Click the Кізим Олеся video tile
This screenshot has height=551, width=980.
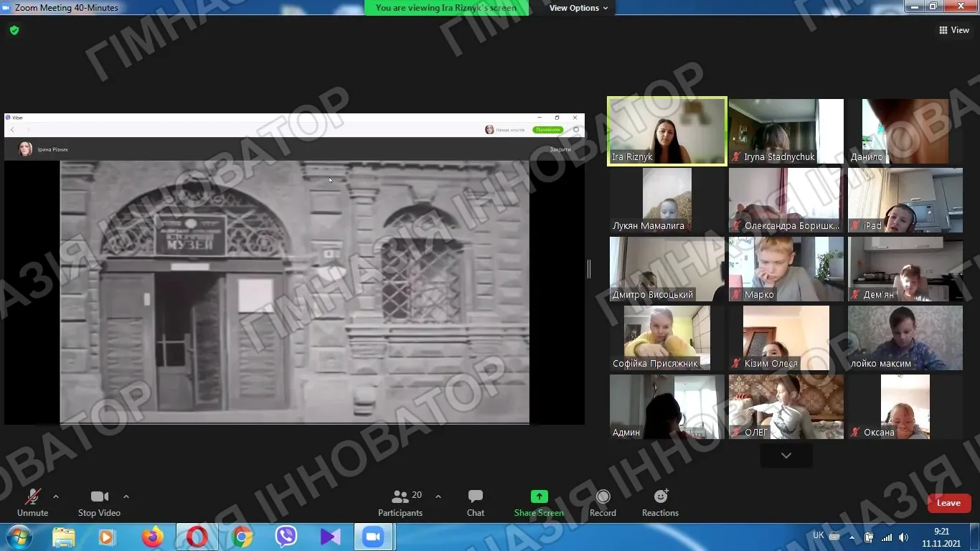click(786, 338)
